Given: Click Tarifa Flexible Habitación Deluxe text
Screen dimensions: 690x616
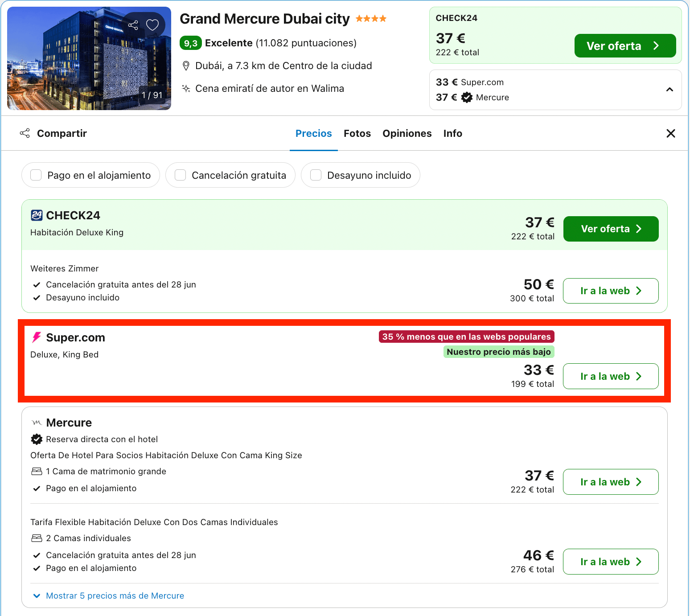Looking at the screenshot, I should (154, 522).
